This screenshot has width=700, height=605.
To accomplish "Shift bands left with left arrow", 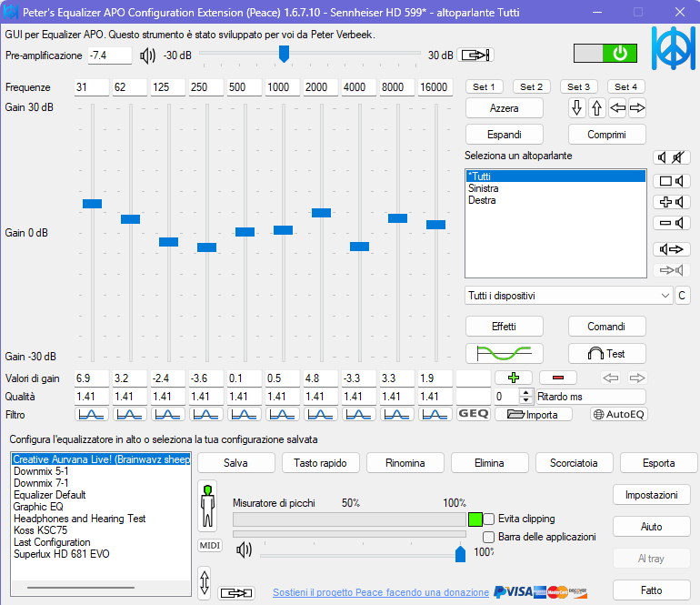I will pos(617,107).
